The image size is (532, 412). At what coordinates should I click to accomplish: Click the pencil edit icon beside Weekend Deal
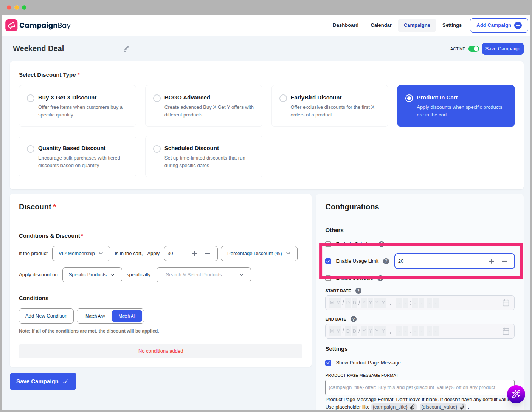pos(126,49)
